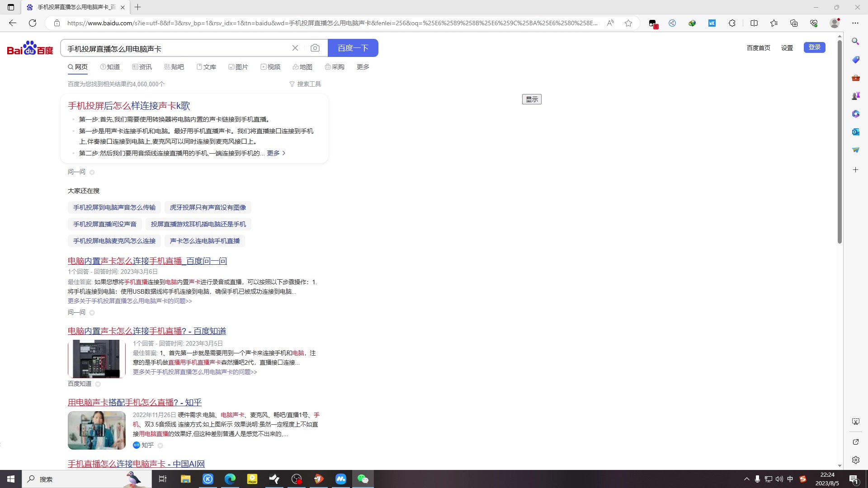
Task: Open sidebar Outlook icon
Action: [855, 132]
